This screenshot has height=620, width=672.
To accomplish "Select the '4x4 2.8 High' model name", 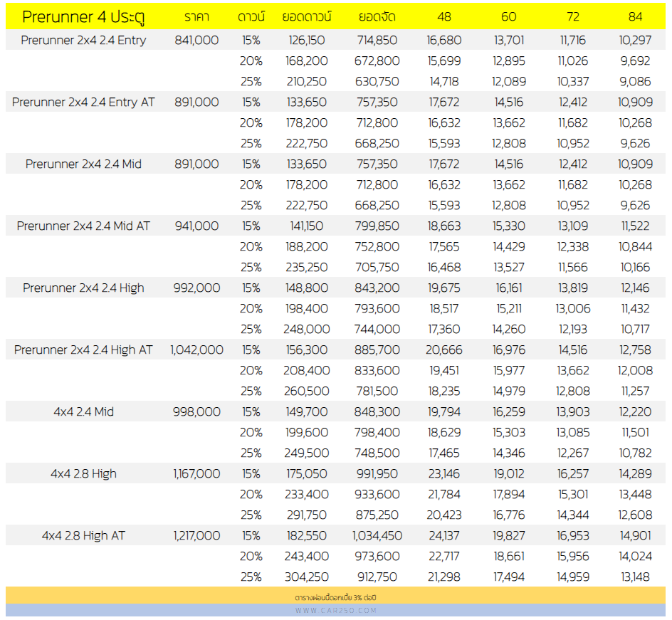I will (x=83, y=473).
